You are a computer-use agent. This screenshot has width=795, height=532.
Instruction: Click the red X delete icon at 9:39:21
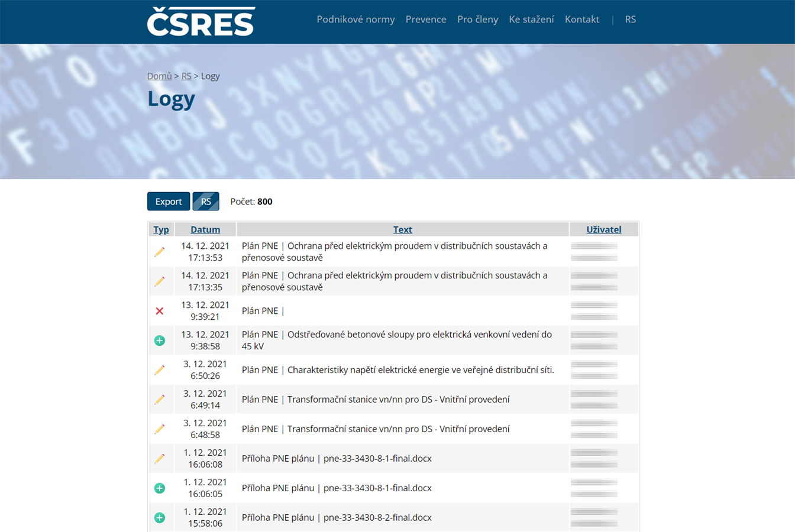click(160, 311)
